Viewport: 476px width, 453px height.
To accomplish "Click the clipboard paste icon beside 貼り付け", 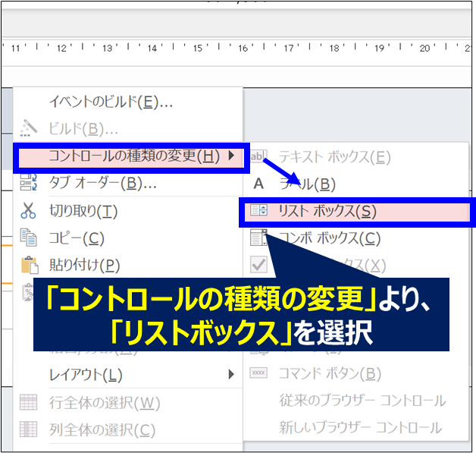I will coord(29,266).
